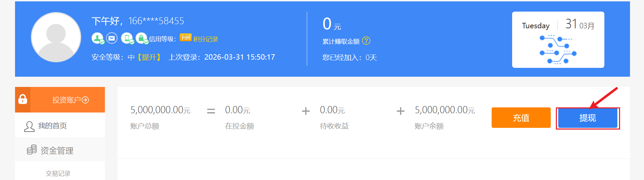Viewport: 644px width, 180px height.
Task: Click the question mark help icon
Action: [366, 41]
